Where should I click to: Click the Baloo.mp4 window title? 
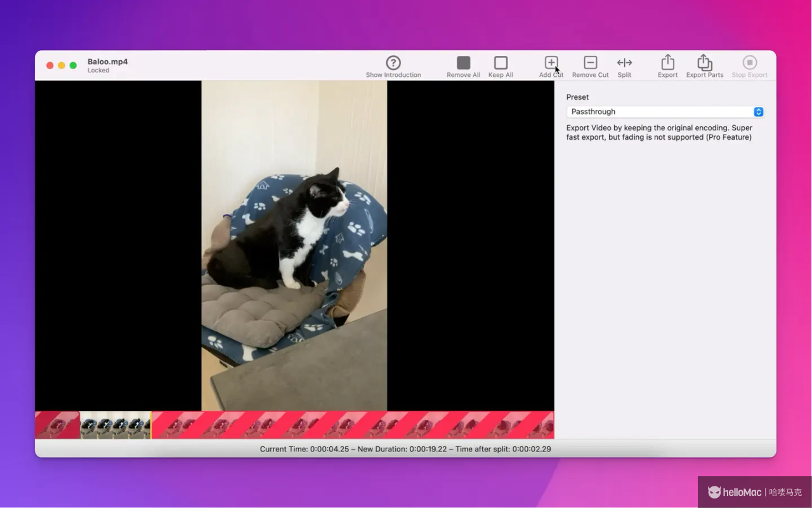[x=108, y=62]
